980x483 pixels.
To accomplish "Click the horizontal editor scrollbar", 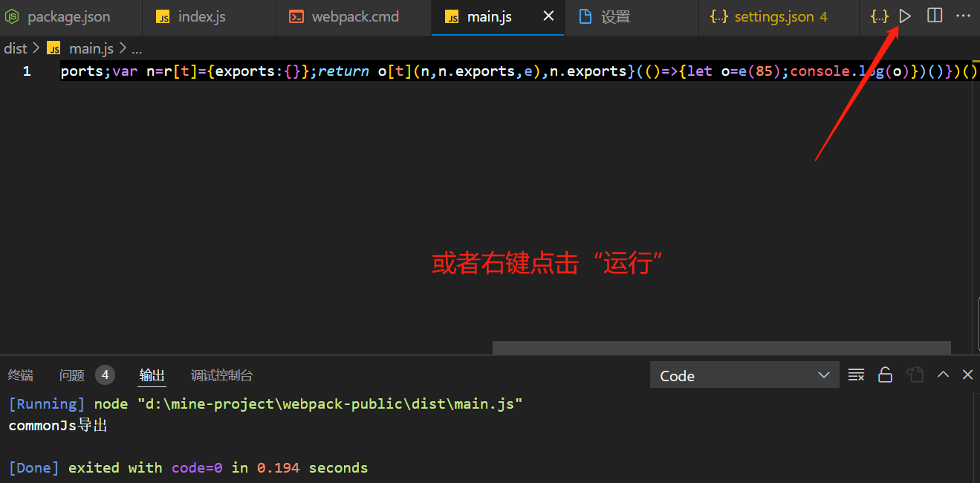I will 721,348.
